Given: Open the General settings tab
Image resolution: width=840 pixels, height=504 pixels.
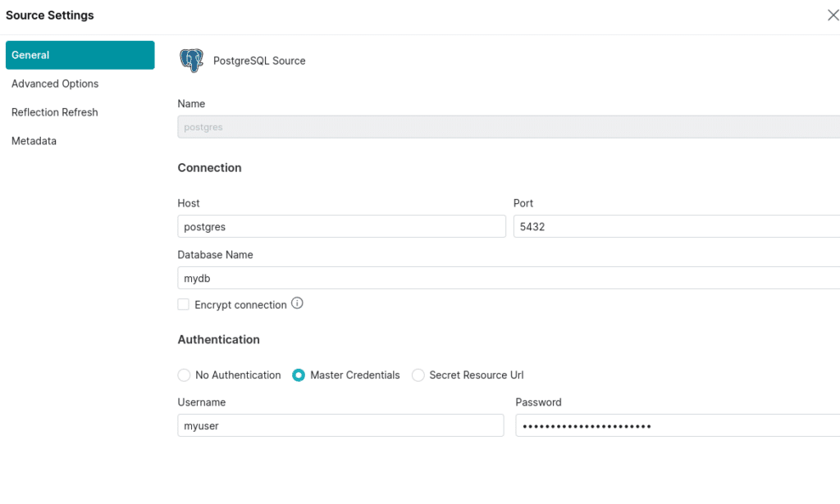Looking at the screenshot, I should [x=80, y=55].
